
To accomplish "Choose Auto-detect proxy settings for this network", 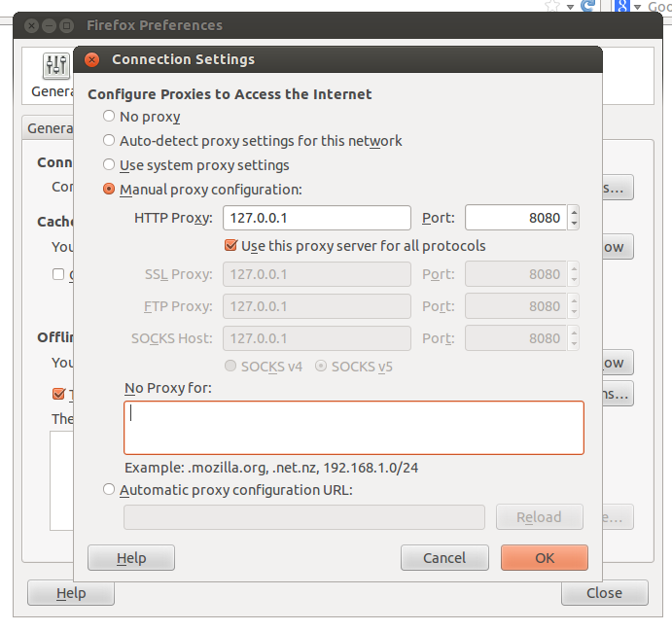I will [x=109, y=141].
